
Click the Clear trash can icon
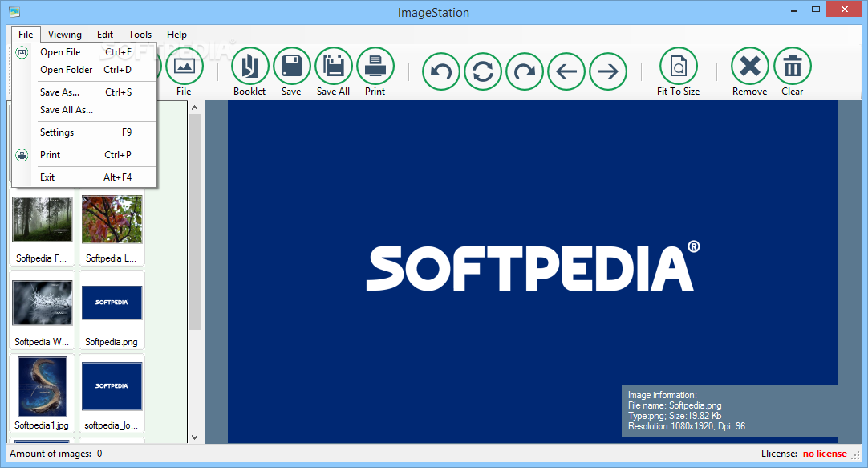click(792, 67)
